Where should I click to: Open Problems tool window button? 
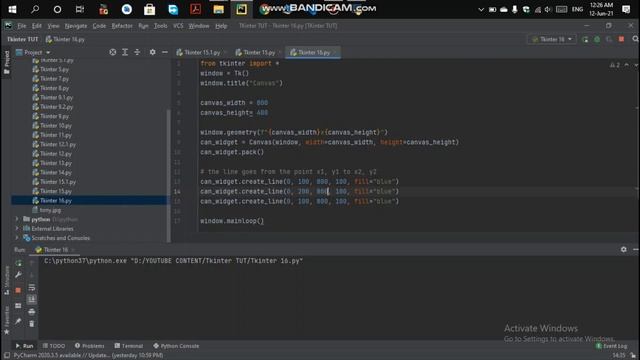(x=89, y=346)
